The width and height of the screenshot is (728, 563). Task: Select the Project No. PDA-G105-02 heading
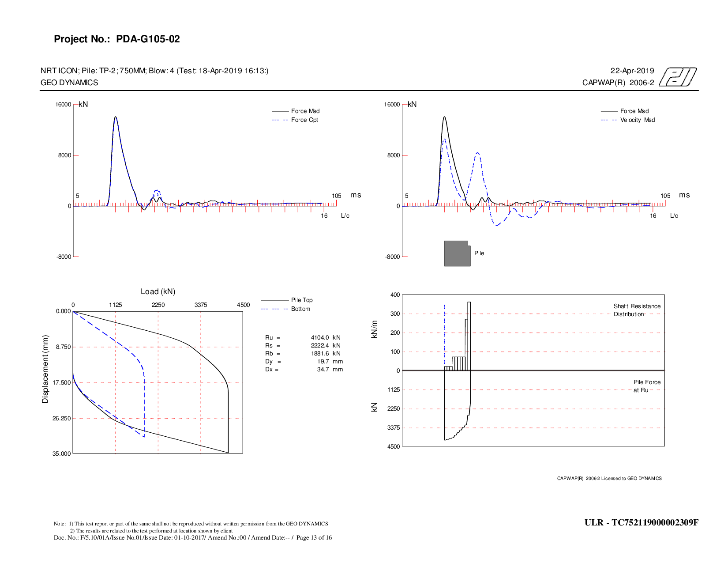coord(117,39)
